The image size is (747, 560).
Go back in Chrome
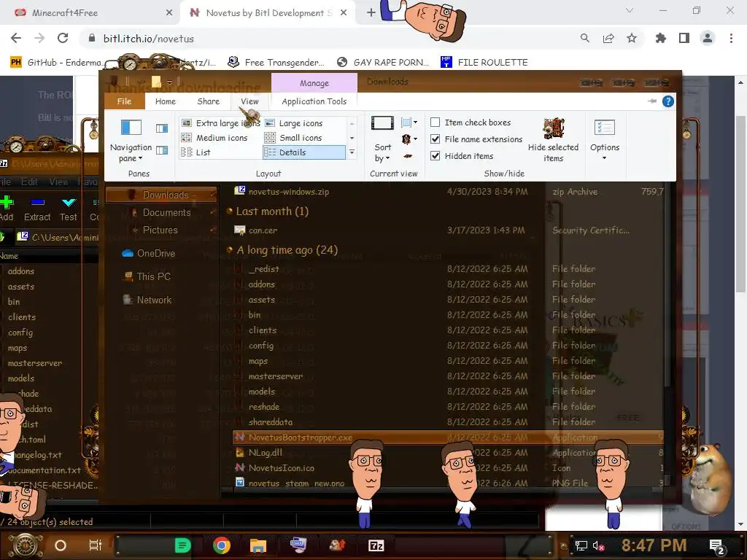click(x=16, y=39)
